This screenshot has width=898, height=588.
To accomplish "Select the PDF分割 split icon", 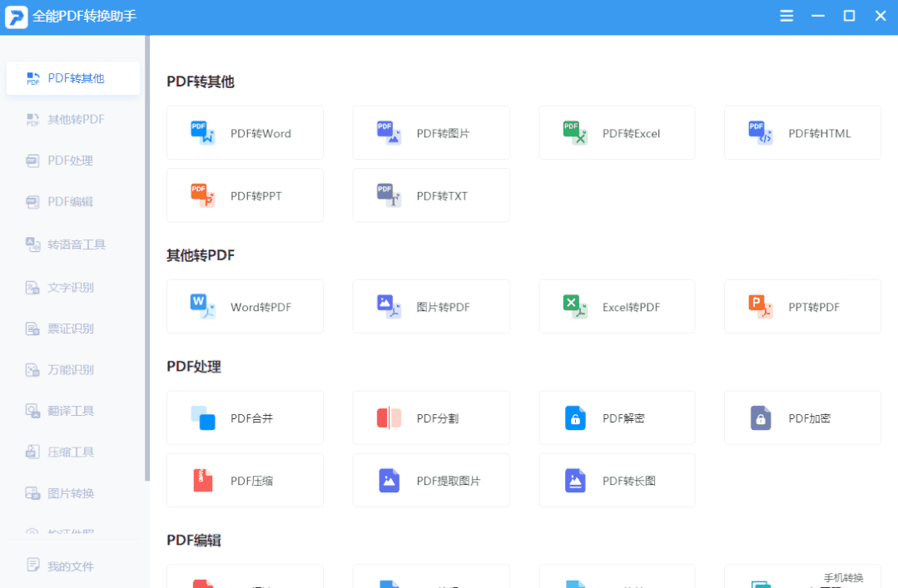I will (389, 418).
